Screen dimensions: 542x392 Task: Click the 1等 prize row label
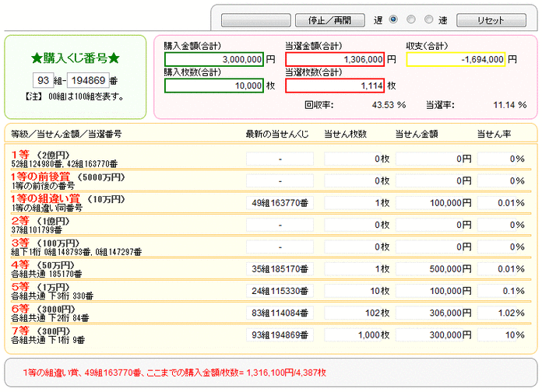(x=20, y=155)
